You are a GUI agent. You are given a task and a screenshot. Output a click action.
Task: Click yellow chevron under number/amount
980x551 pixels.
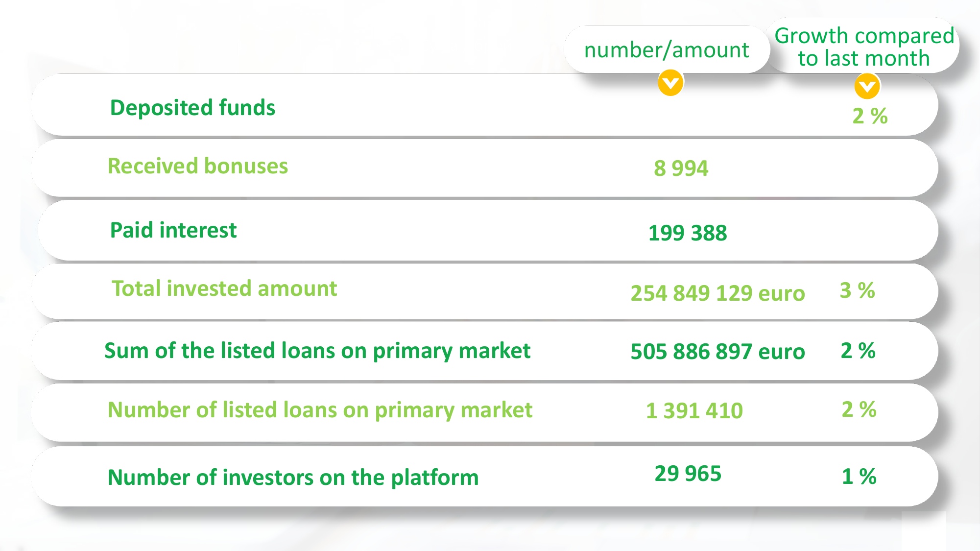[x=670, y=83]
